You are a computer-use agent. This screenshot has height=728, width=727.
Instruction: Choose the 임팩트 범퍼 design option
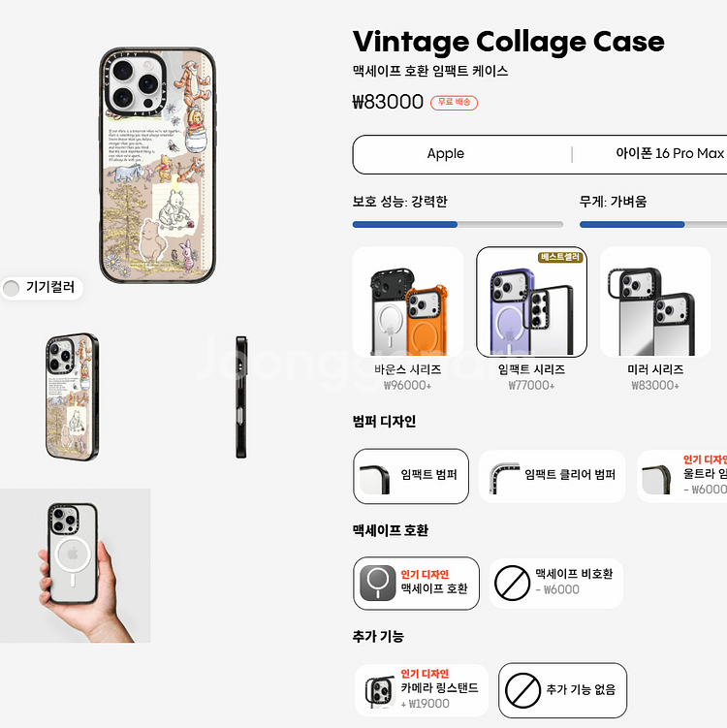point(411,476)
